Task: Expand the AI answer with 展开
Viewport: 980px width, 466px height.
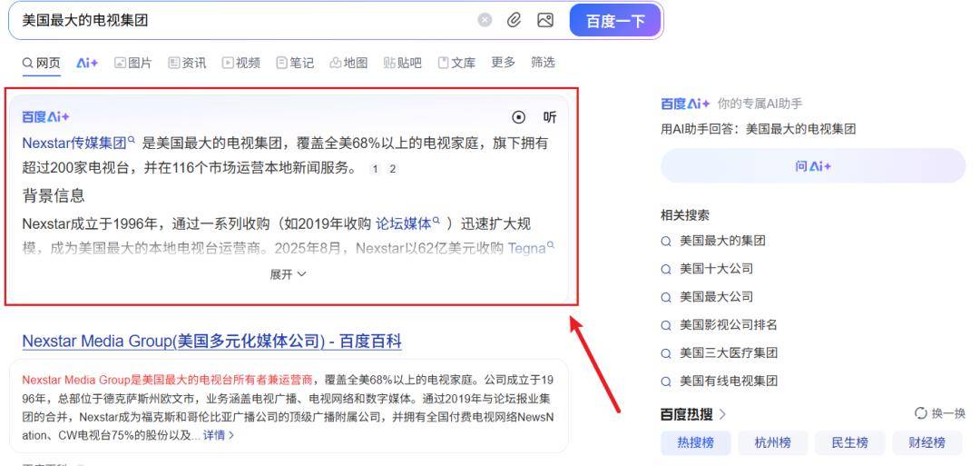Action: pos(288,274)
